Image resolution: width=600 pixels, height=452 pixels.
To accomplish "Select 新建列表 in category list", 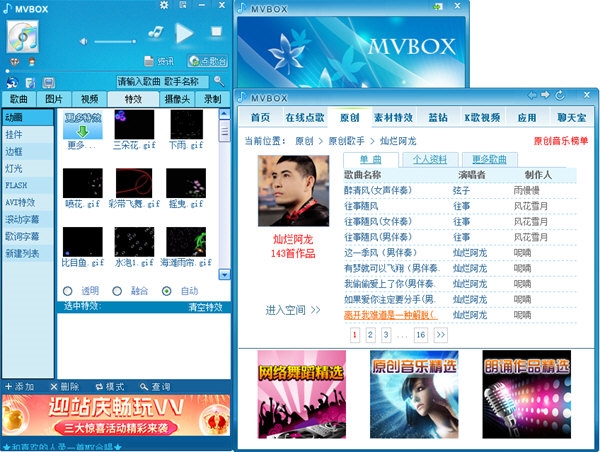I will (28, 253).
